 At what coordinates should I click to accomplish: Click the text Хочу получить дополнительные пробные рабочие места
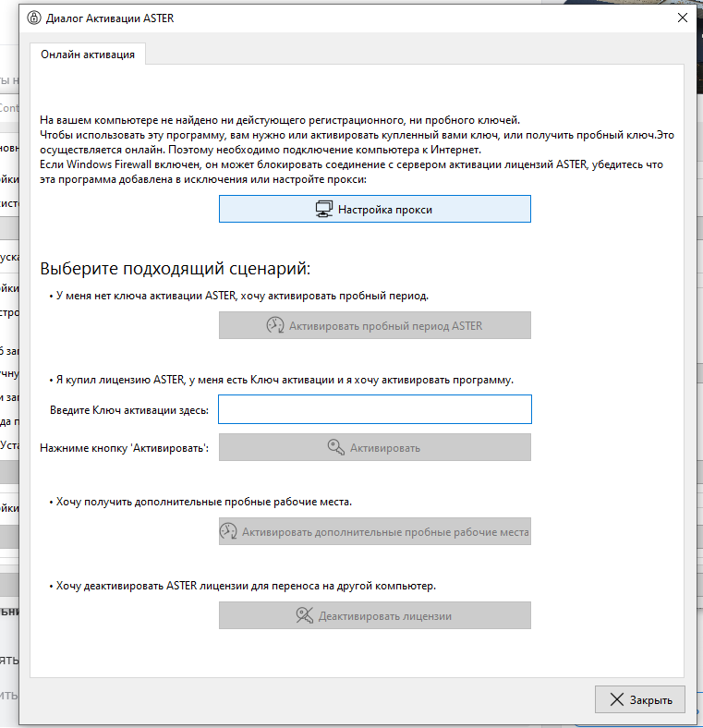[204, 502]
